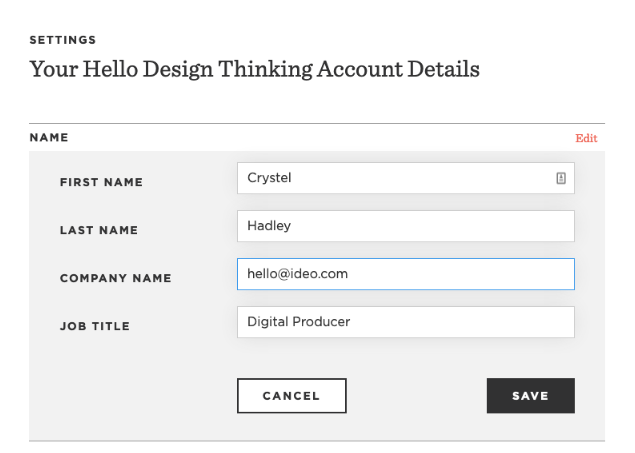Click the divider line below the form
The width and height of the screenshot is (635, 453).
[317, 441]
